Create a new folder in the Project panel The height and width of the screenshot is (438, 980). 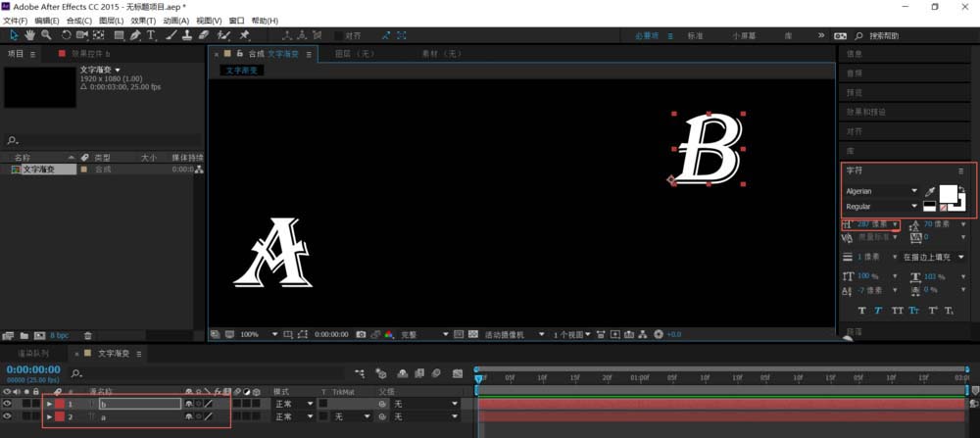tap(25, 335)
